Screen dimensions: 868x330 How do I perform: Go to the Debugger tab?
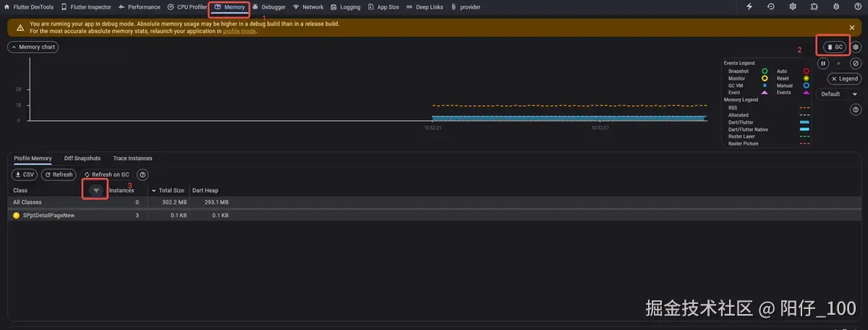[x=269, y=7]
